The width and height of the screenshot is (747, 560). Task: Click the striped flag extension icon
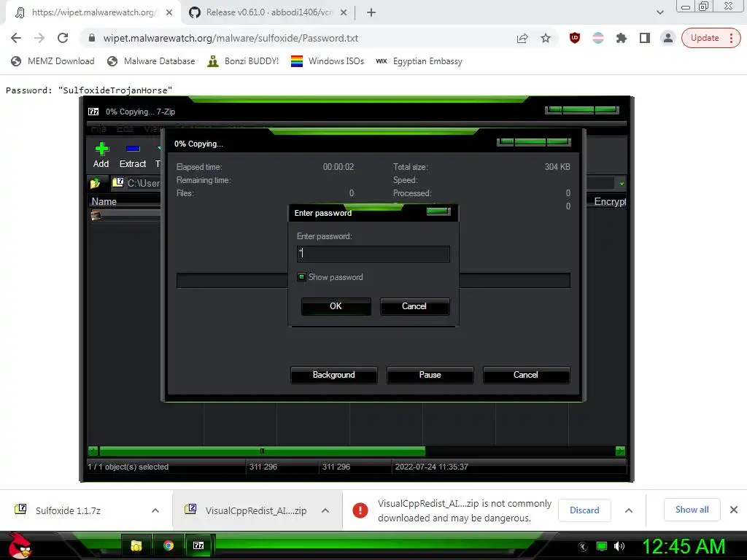coord(598,38)
